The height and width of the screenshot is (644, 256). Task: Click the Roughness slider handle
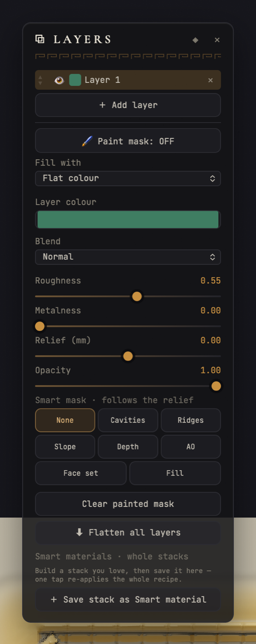[137, 296]
